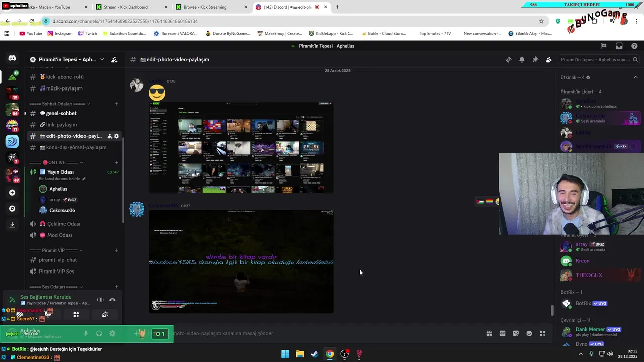Screen dimensions: 644x362
Task: Open the Apps launcher in message bar
Action: click(x=543, y=333)
